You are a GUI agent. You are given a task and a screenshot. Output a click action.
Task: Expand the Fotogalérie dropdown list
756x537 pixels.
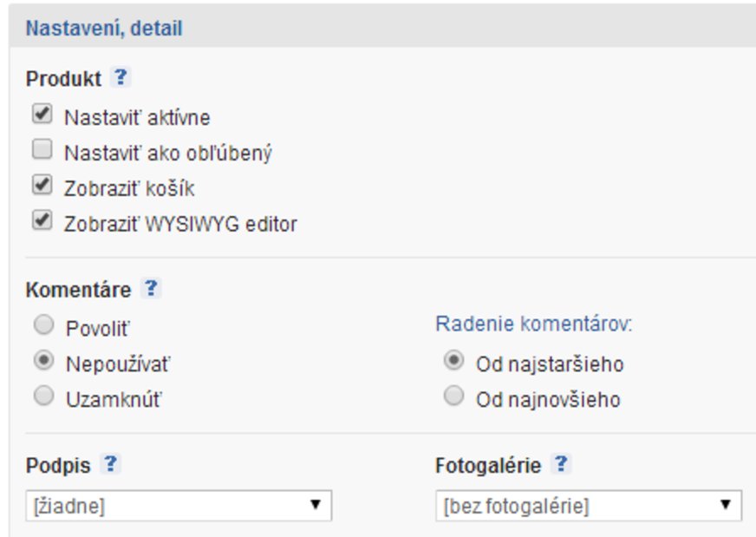588,506
